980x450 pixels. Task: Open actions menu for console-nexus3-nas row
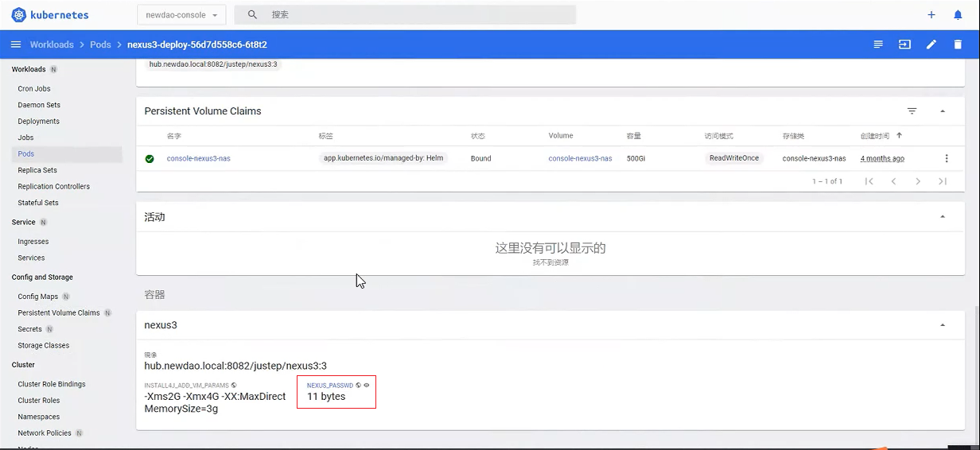pyautogui.click(x=947, y=158)
